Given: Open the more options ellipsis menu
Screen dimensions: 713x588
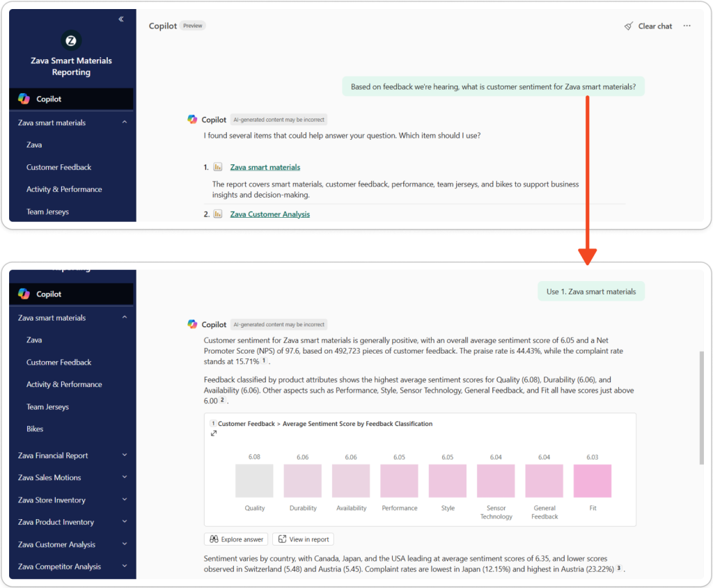Looking at the screenshot, I should click(687, 26).
